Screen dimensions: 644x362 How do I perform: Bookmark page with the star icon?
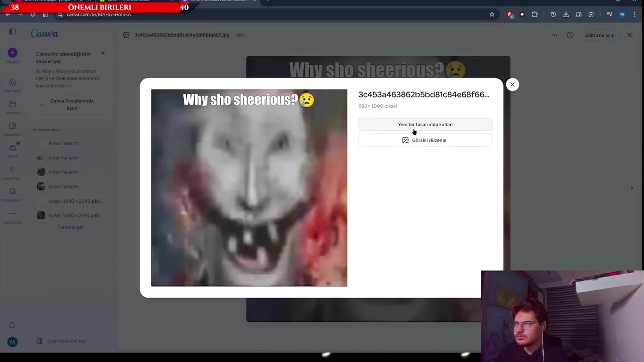pos(492,15)
